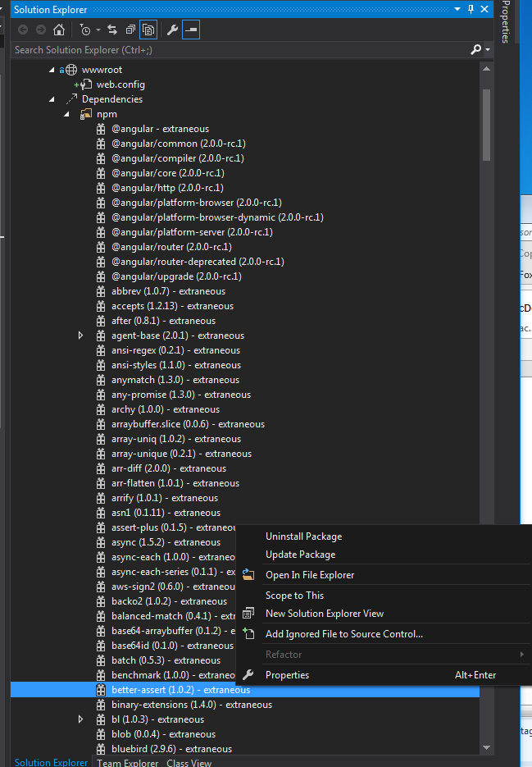This screenshot has width=532, height=767.
Task: Click package icon beside bluebird (2.9.6)
Action: coord(101,749)
